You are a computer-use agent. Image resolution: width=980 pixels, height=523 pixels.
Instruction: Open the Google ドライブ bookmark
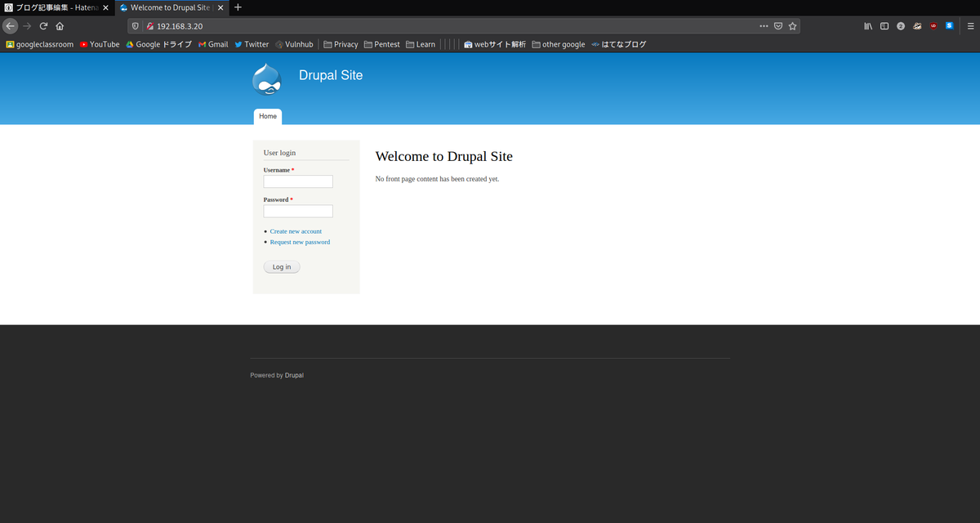pos(158,44)
